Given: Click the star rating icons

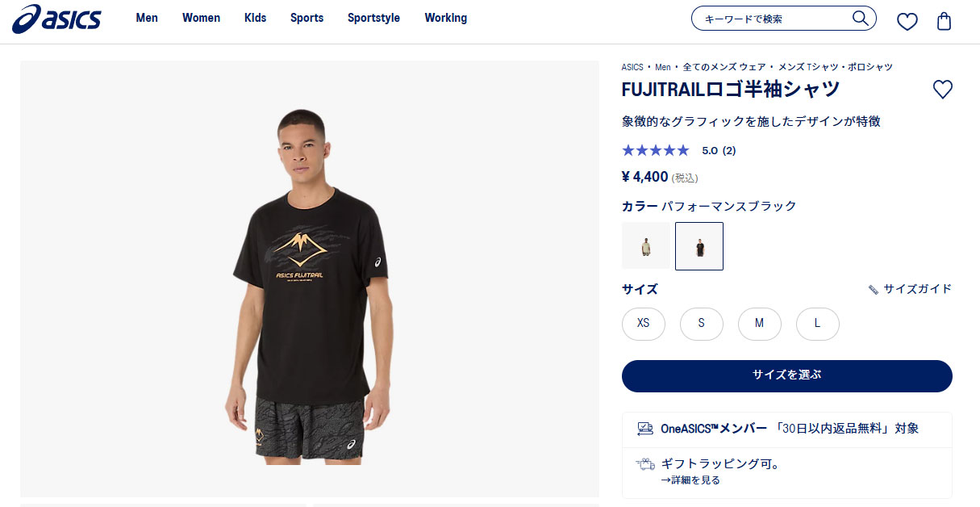Looking at the screenshot, I should coord(656,150).
